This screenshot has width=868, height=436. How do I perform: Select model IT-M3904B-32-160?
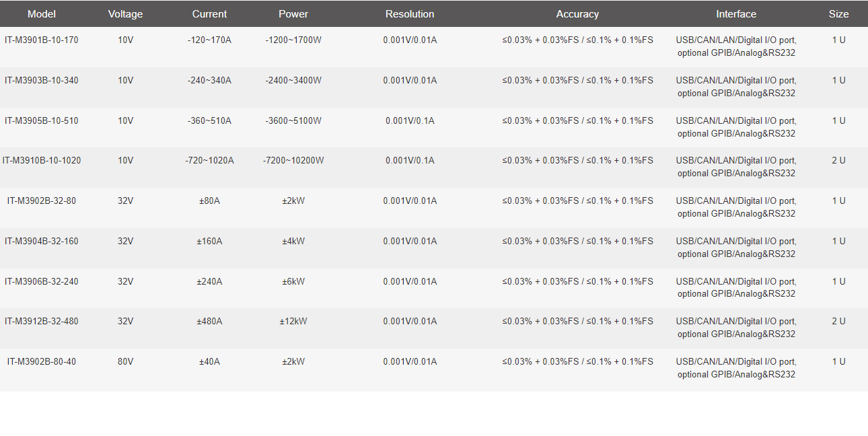point(42,241)
